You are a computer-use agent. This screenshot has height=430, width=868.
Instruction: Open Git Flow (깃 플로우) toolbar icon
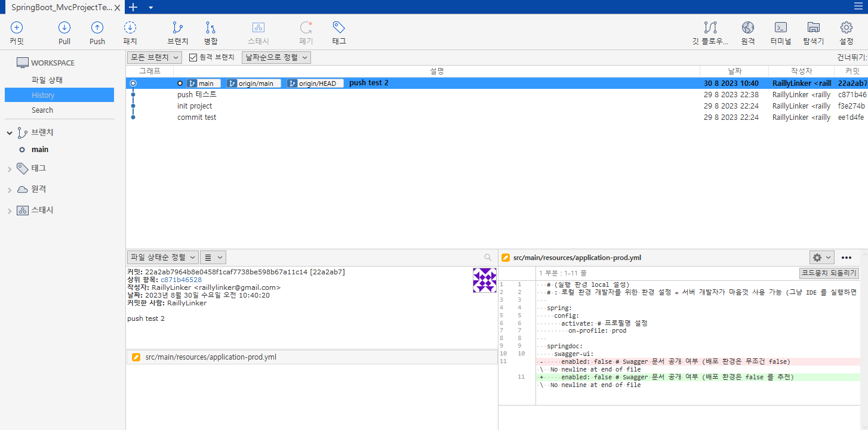tap(710, 27)
